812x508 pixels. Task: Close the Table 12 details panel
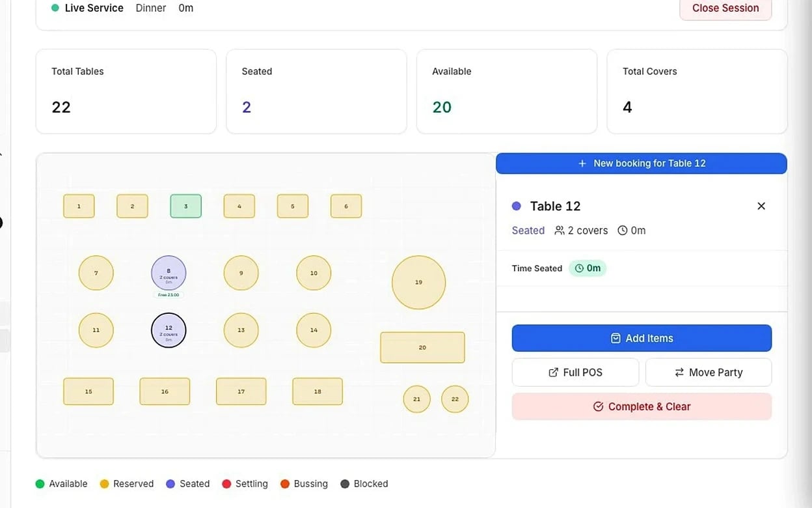click(x=761, y=206)
